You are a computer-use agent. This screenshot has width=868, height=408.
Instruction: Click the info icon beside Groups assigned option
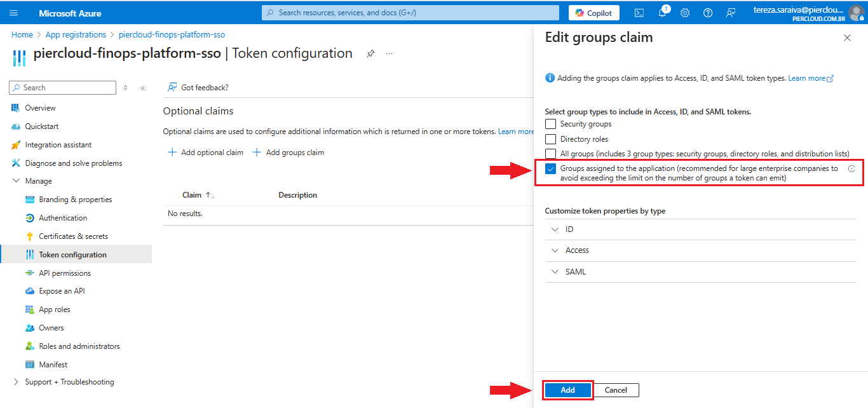click(x=851, y=169)
